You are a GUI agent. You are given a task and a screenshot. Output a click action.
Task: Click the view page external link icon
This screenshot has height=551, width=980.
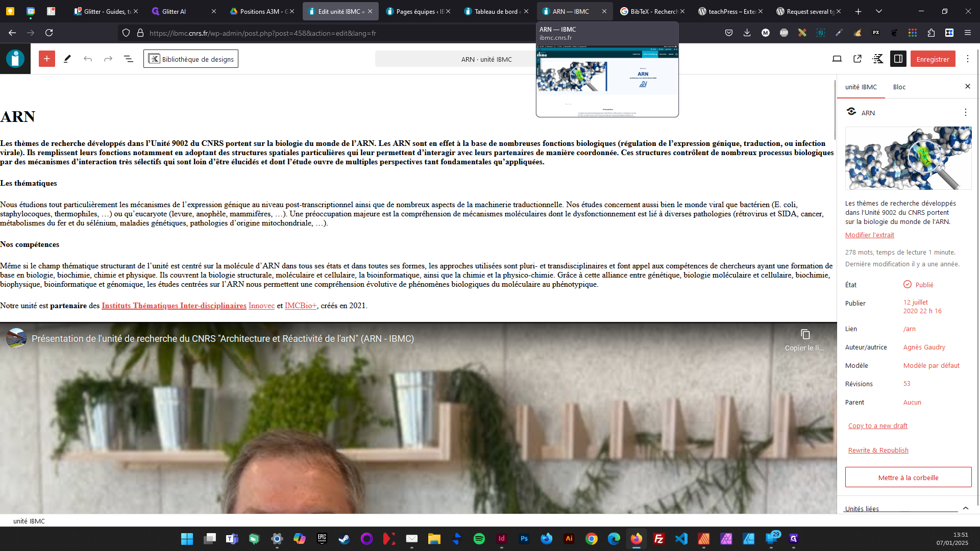(857, 59)
